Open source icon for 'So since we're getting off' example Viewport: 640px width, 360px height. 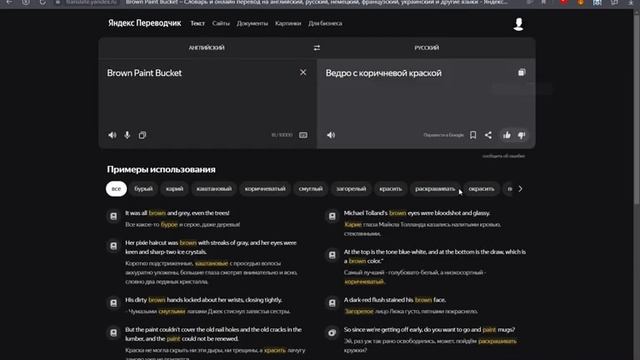point(332,333)
